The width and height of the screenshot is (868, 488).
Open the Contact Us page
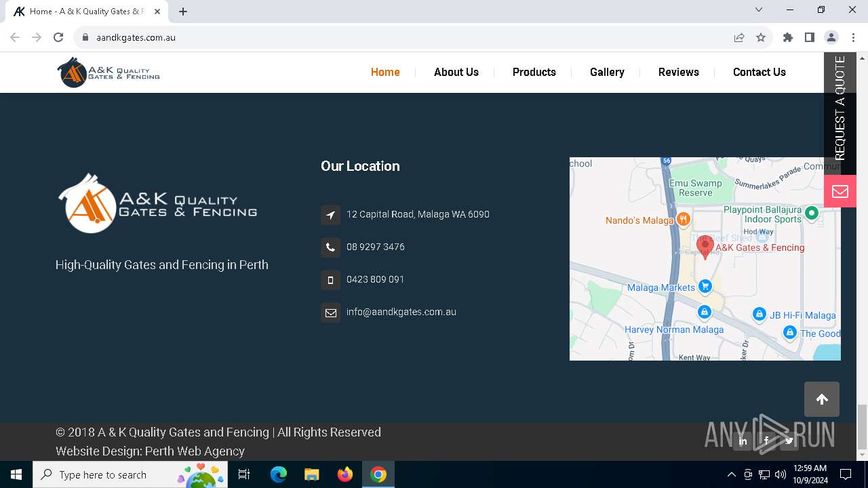point(759,72)
